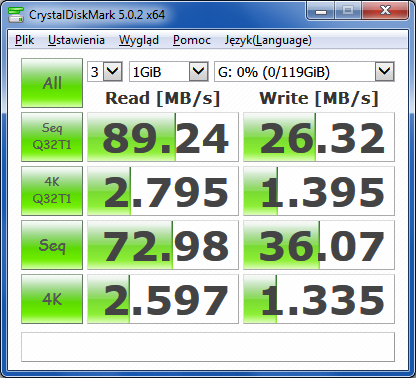Open the Wygląd menu
The height and width of the screenshot is (378, 416).
click(x=139, y=40)
